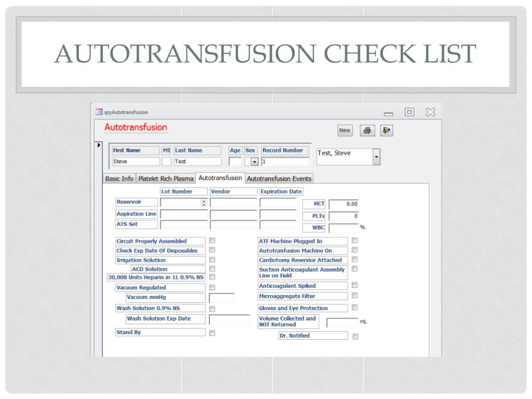Close the qryAutotransfusion window
The image size is (532, 399).
(x=431, y=112)
